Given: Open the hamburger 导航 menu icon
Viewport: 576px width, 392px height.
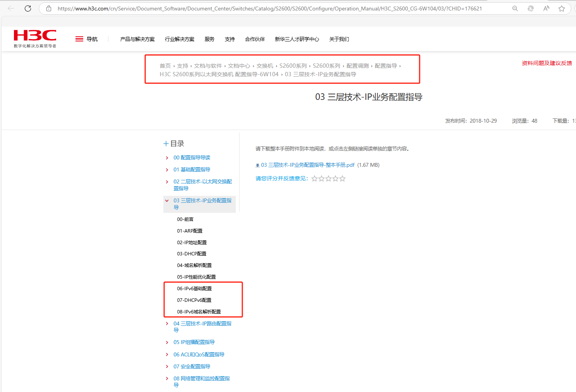Looking at the screenshot, I should [79, 39].
